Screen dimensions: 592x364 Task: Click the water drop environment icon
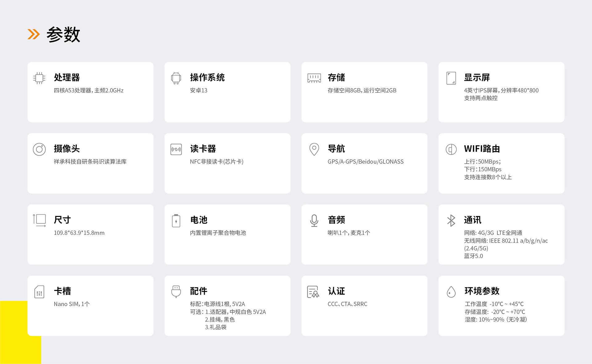[x=451, y=292]
